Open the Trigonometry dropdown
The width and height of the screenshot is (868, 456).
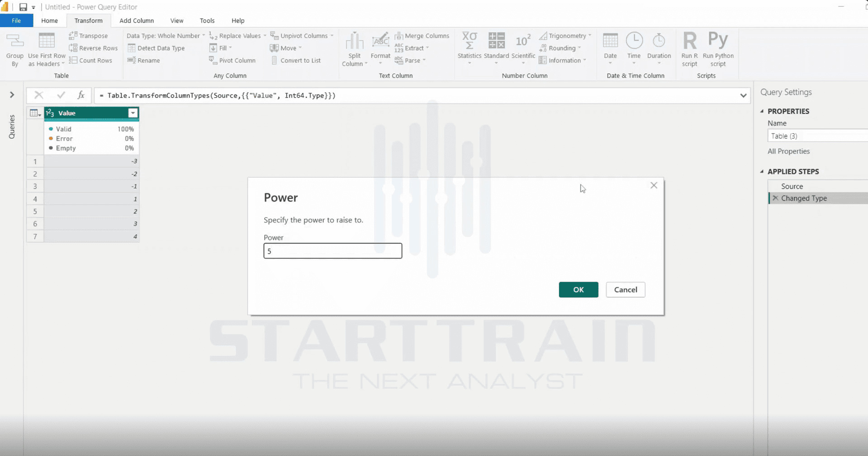pyautogui.click(x=565, y=36)
